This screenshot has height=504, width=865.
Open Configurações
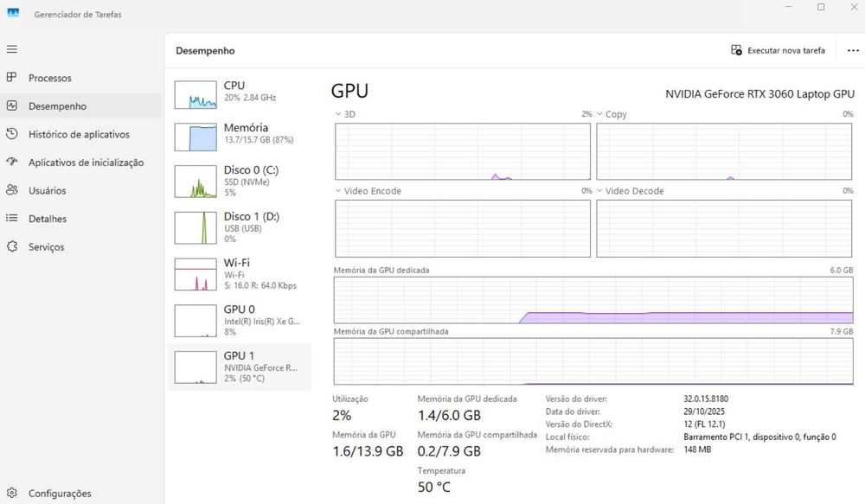pos(80,493)
